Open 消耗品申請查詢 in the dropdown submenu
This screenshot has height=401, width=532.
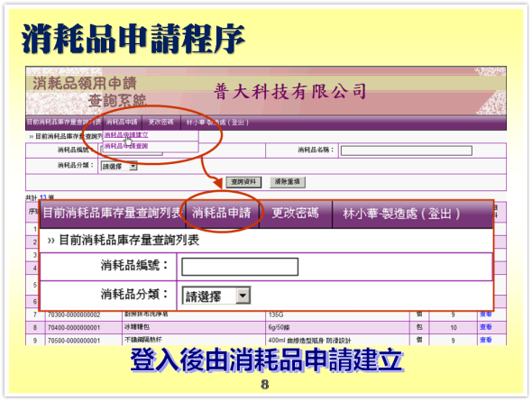(x=126, y=146)
